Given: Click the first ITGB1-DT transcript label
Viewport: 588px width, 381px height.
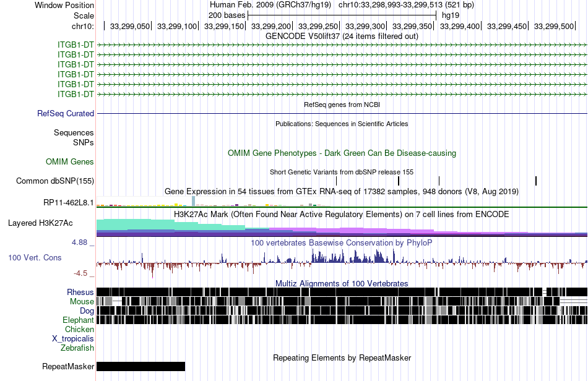Looking at the screenshot, I should 76,45.
